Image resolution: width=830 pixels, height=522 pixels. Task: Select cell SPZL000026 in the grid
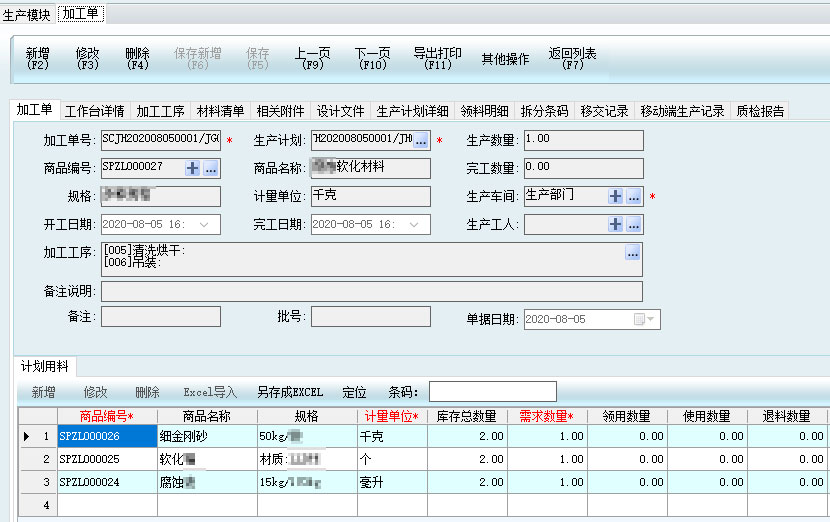[107, 436]
